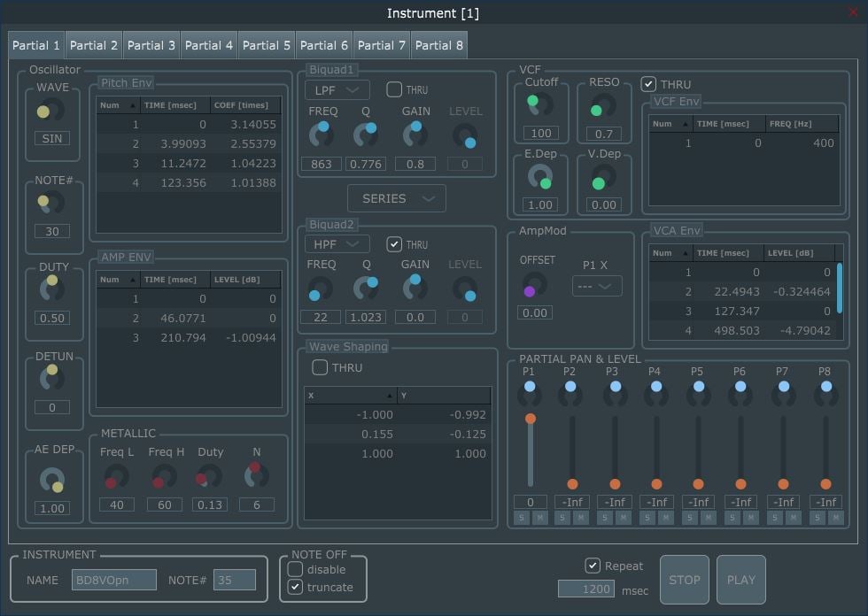868x616 pixels.
Task: Click the RESO knob in VCF
Action: 603,105
